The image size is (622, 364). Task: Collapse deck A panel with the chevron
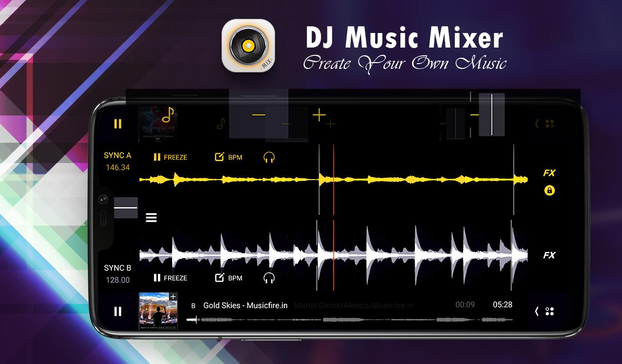click(x=536, y=124)
